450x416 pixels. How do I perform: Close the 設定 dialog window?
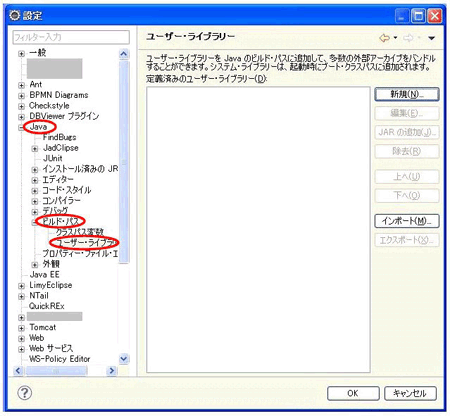[435, 16]
